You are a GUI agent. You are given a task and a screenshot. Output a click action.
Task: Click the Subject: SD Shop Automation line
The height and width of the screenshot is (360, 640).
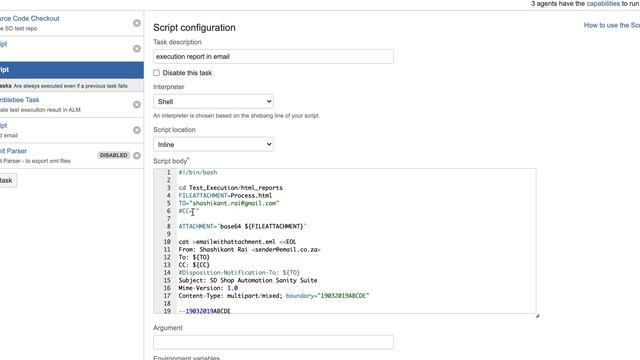pyautogui.click(x=248, y=280)
